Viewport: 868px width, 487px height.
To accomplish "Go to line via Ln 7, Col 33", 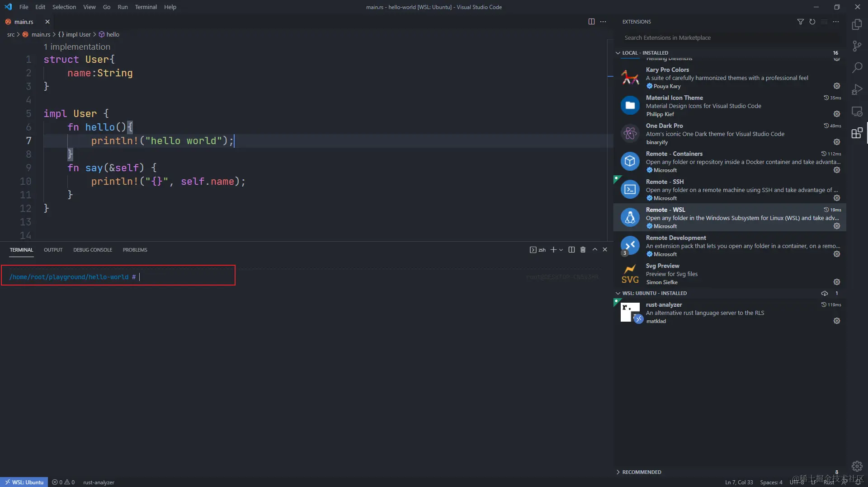I will coord(739,482).
